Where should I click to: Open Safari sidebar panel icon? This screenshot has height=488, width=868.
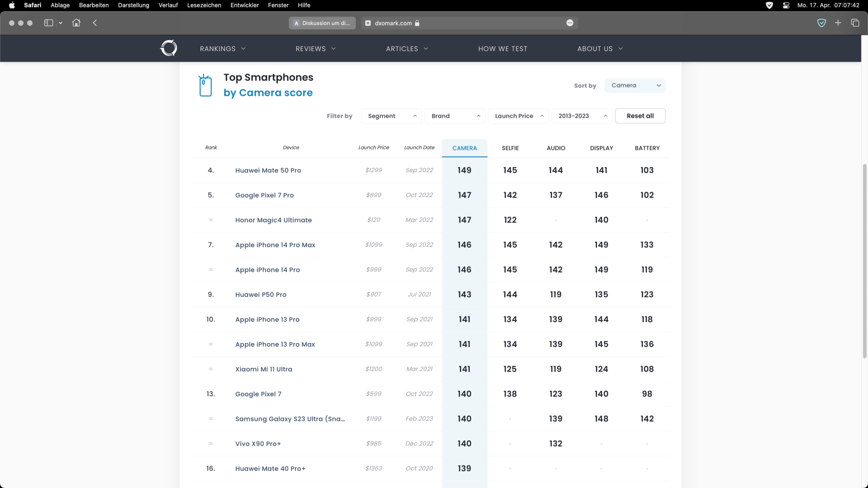[48, 23]
